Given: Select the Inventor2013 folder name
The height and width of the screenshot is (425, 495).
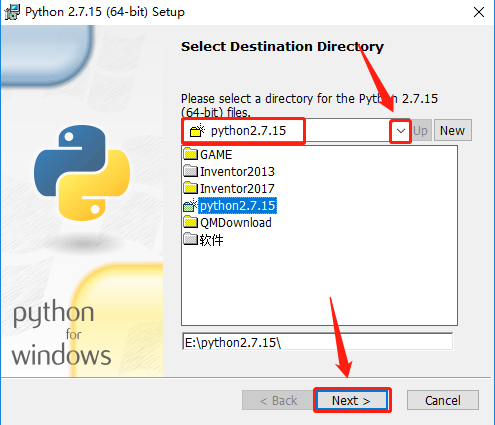Looking at the screenshot, I should click(x=237, y=172).
